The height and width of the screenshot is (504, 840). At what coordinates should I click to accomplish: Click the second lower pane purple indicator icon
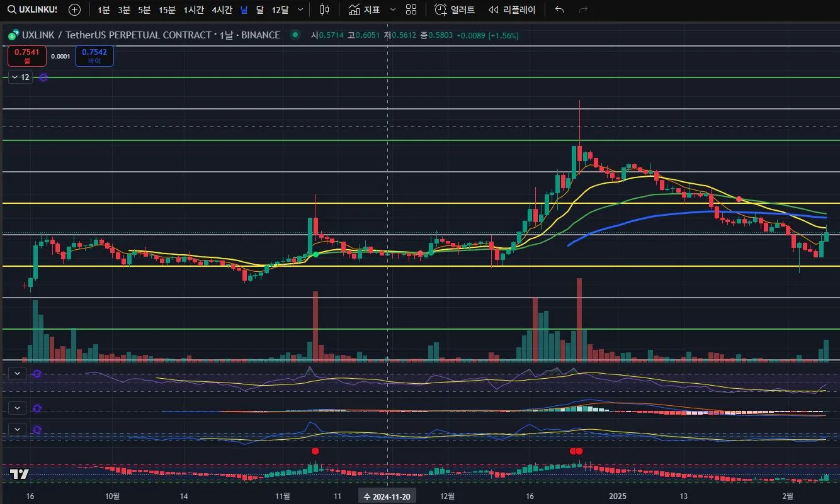(37, 408)
